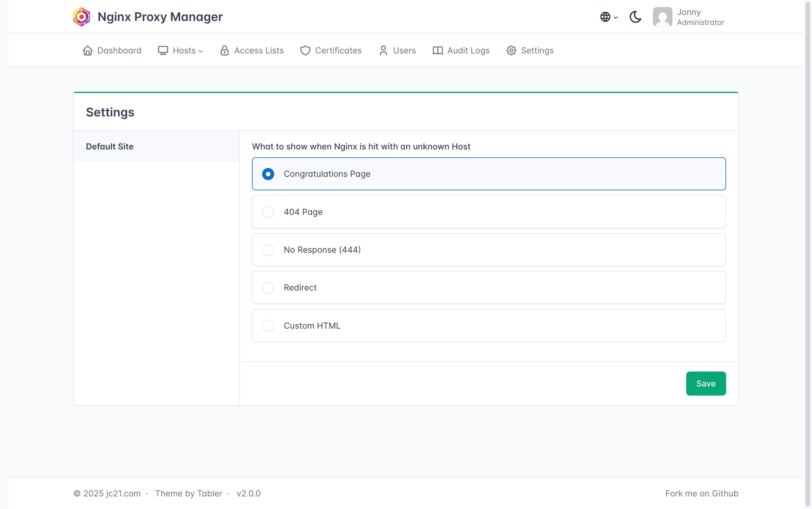Click the Audit Logs book icon
This screenshot has height=509, width=812.
point(438,50)
